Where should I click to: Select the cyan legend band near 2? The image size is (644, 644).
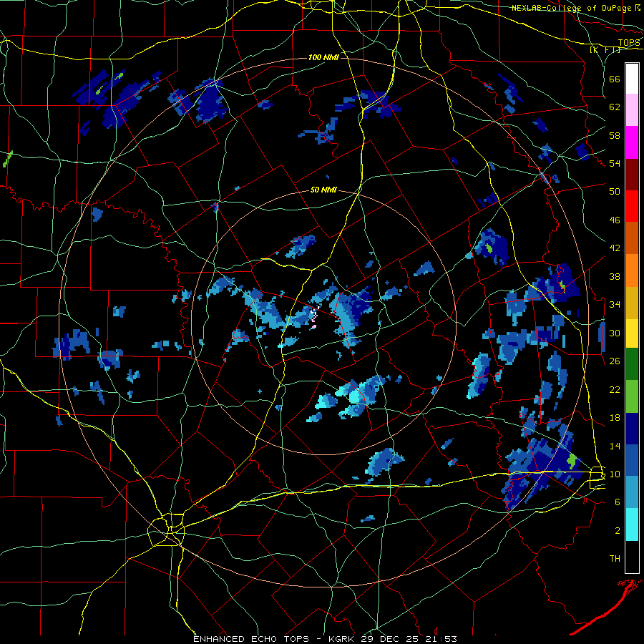[632, 525]
